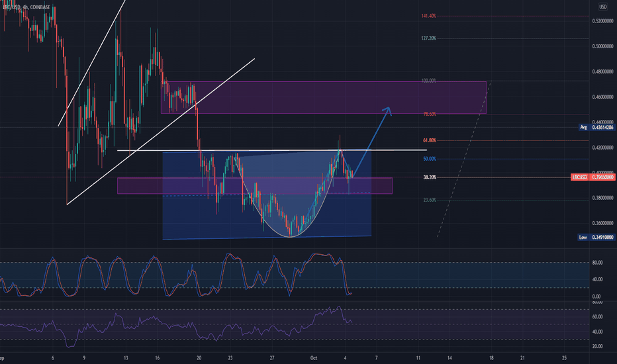Image resolution: width=617 pixels, height=364 pixels.
Task: Click the 80.00 stochastic scale value
Action: point(597,263)
